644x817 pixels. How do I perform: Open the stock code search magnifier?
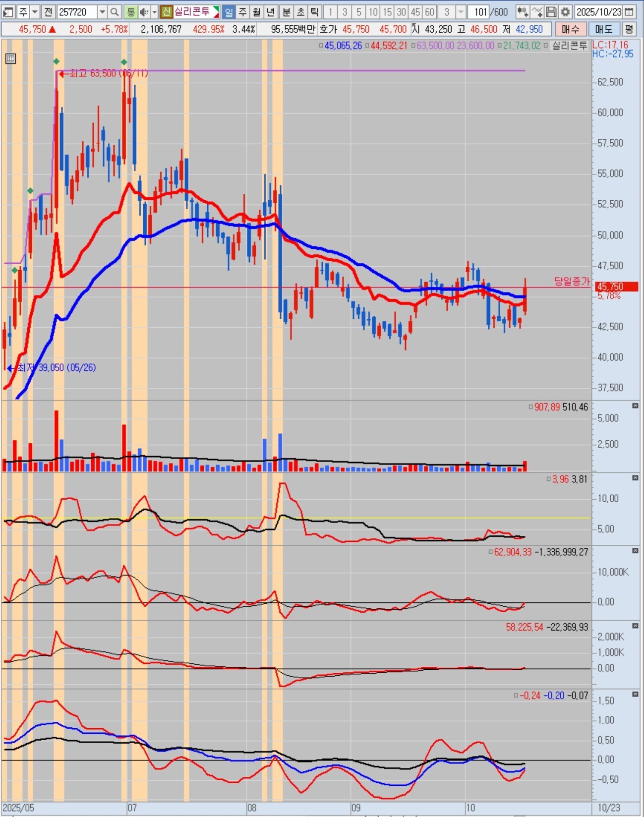click(115, 11)
